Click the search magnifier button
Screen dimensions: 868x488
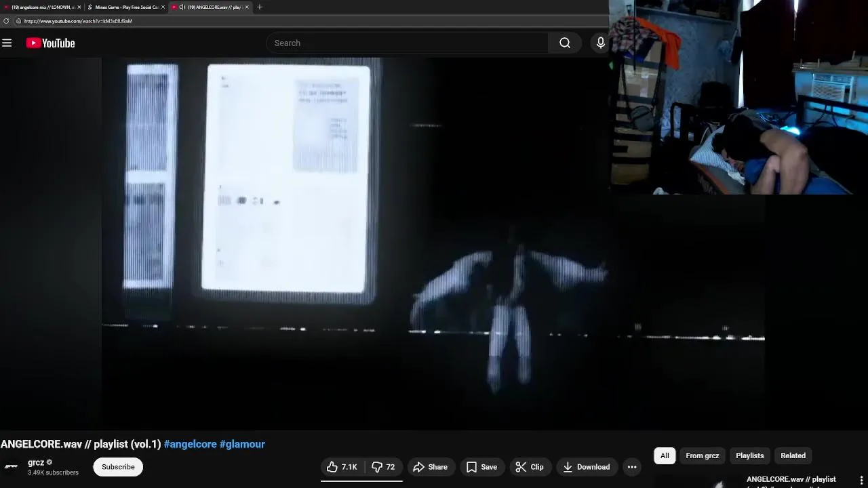[565, 43]
